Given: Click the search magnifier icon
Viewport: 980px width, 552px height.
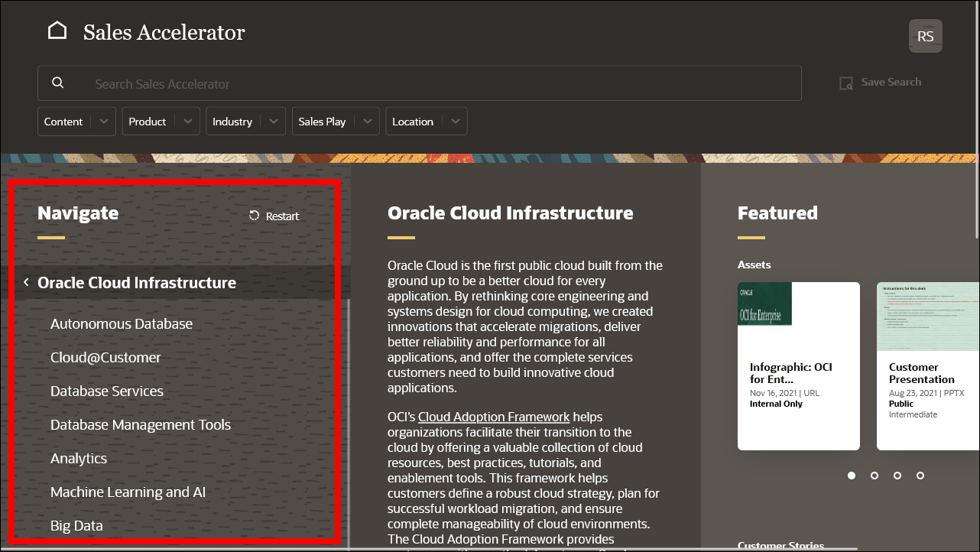Looking at the screenshot, I should [x=57, y=82].
